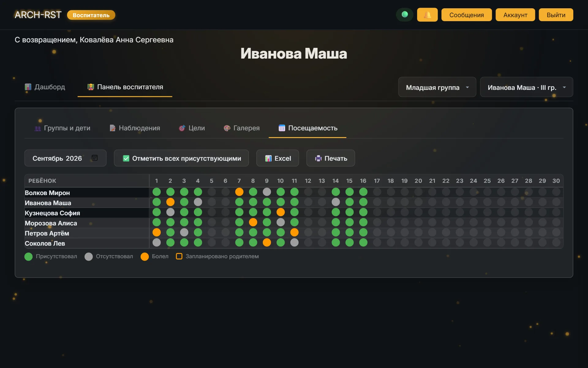Open the Младшая группа dropdown
This screenshot has height=368, width=588.
[437, 87]
